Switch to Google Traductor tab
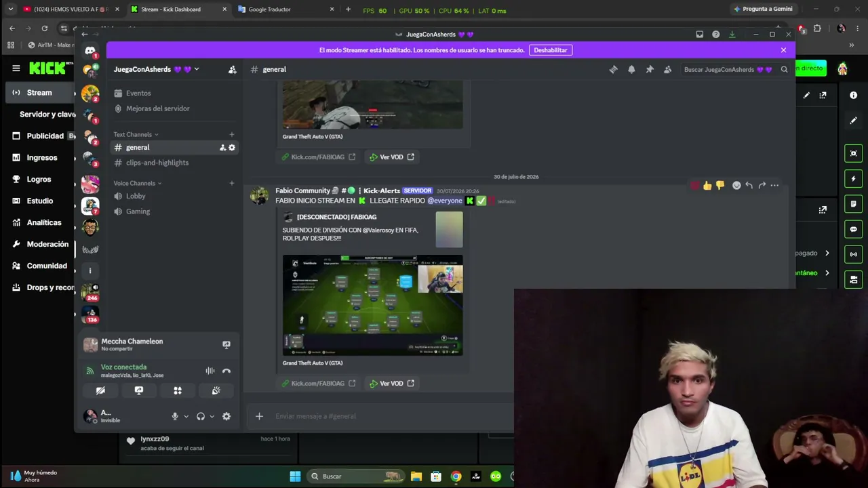Screen dimensions: 868x488 tap(285, 9)
